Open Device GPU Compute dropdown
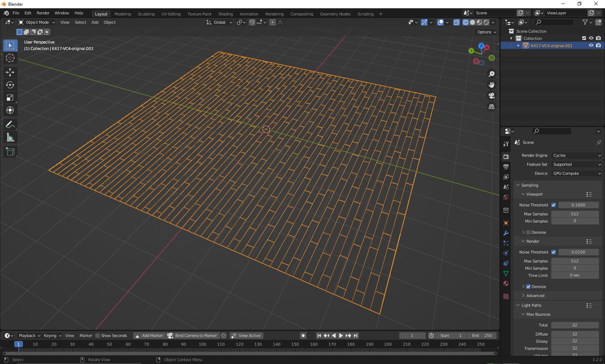The image size is (605, 364). 576,173
